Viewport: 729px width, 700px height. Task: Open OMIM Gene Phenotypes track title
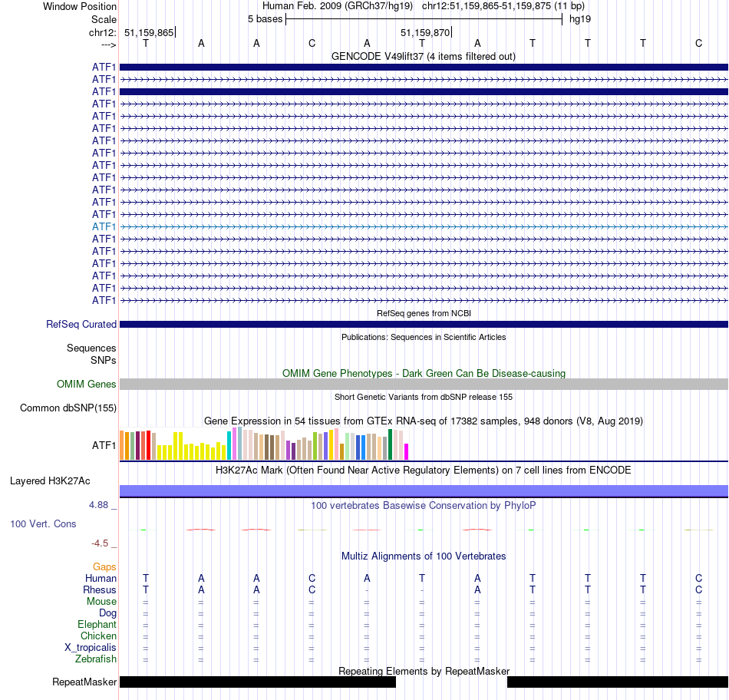coord(424,373)
